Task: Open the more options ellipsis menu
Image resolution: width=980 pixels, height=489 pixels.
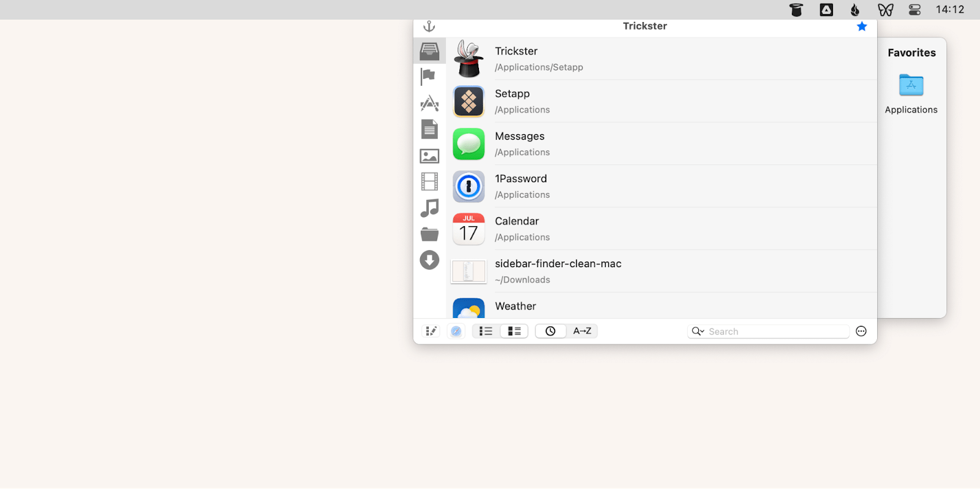Action: [861, 332]
